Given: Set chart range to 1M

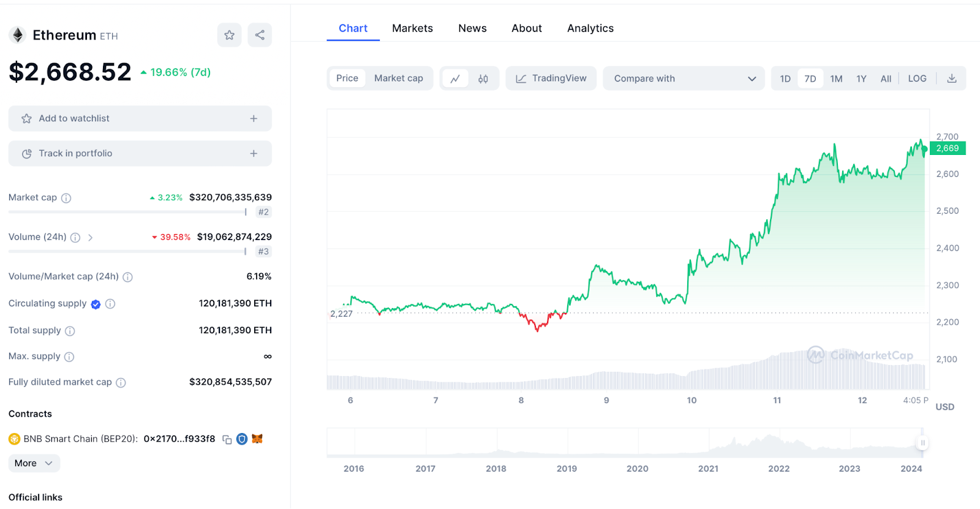Looking at the screenshot, I should pos(837,78).
